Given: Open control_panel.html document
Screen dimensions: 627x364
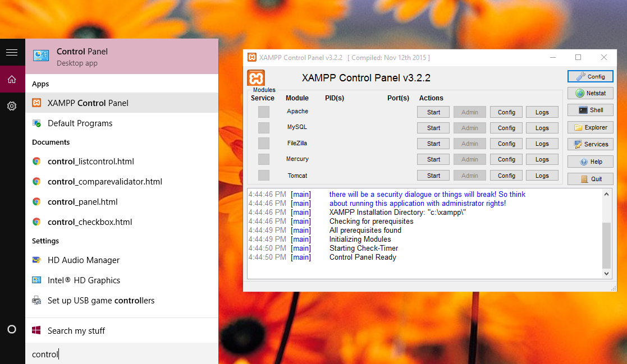Looking at the screenshot, I should click(122, 202).
